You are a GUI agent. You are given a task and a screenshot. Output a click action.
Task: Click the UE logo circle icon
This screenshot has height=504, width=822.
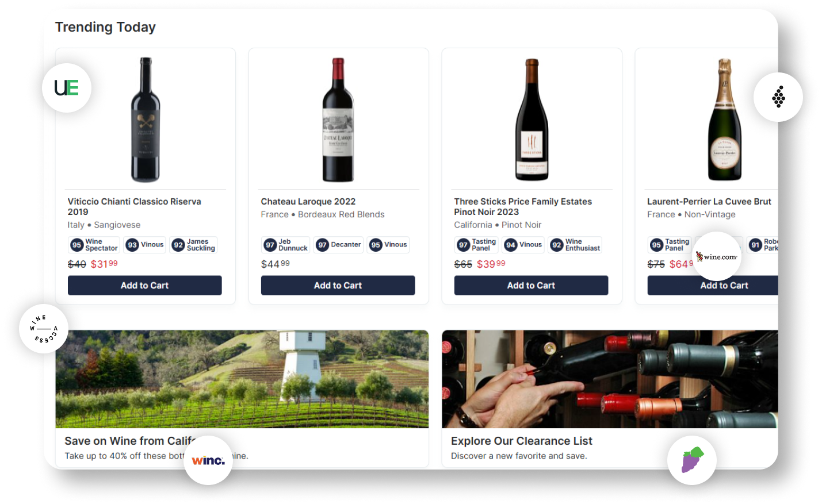[67, 88]
